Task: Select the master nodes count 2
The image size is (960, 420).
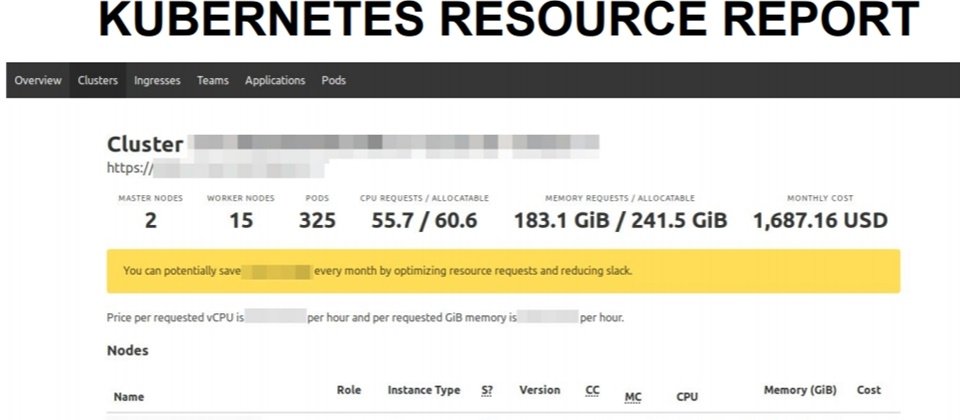Action: [151, 220]
